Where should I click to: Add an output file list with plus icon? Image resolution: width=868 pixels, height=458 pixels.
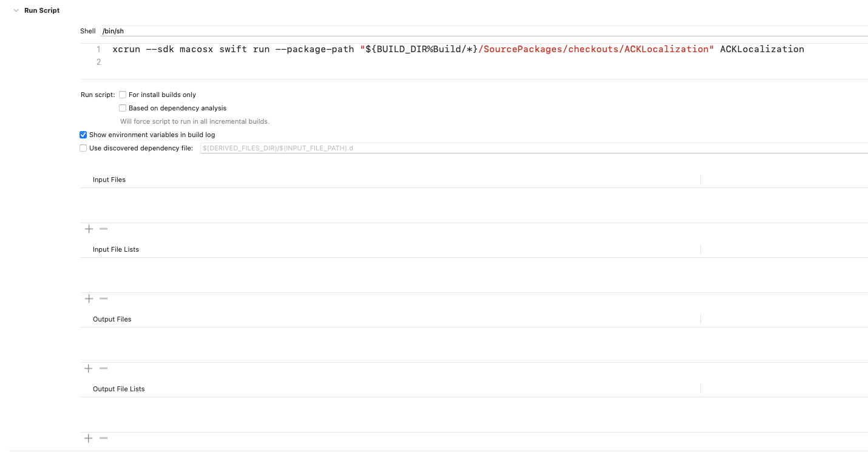pos(89,438)
